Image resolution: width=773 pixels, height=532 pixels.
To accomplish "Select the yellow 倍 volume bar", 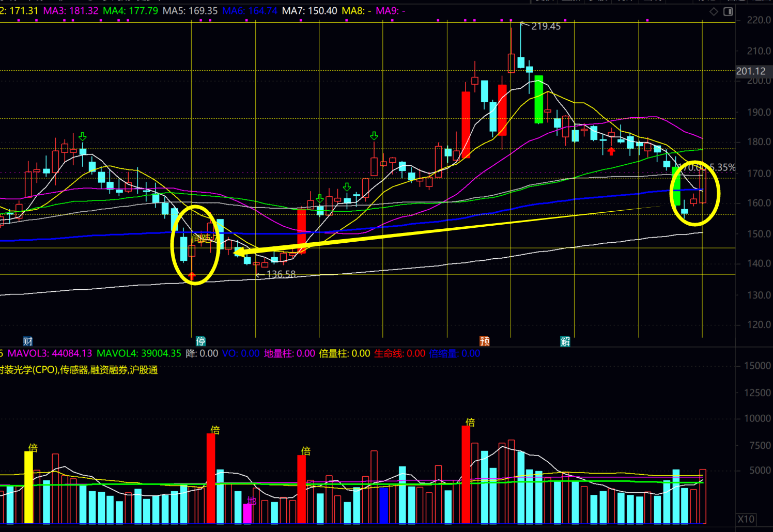I will 29,487.
